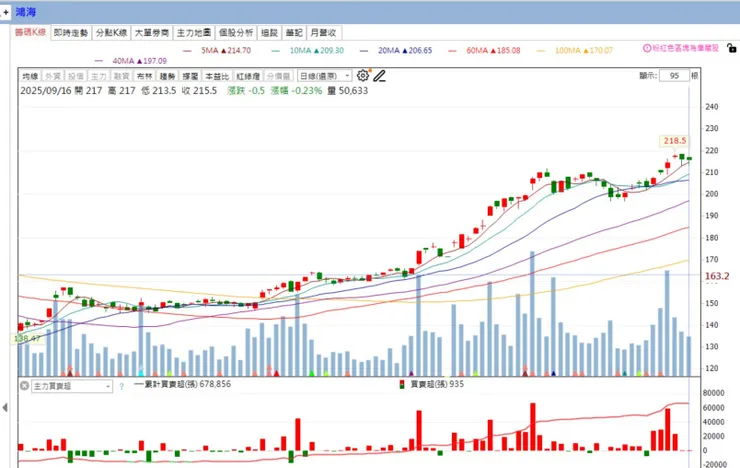Toggle the 本益比 overlay button
This screenshot has height=468, width=740.
pos(217,76)
